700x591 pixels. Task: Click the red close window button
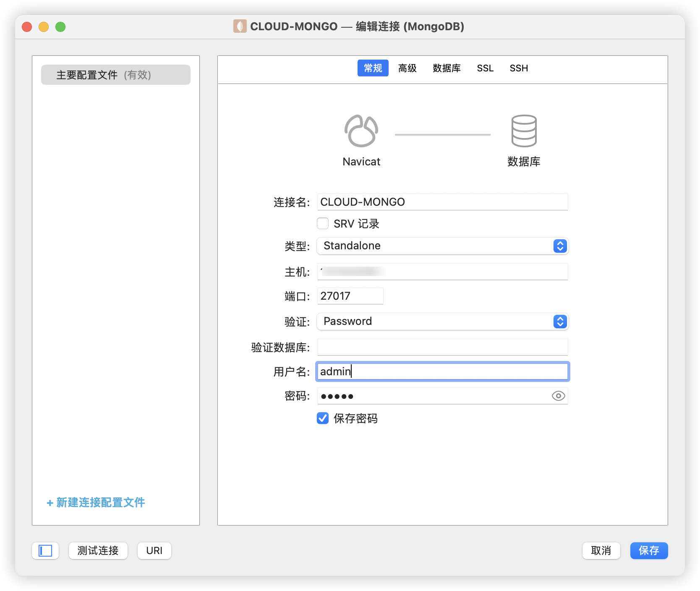[27, 27]
